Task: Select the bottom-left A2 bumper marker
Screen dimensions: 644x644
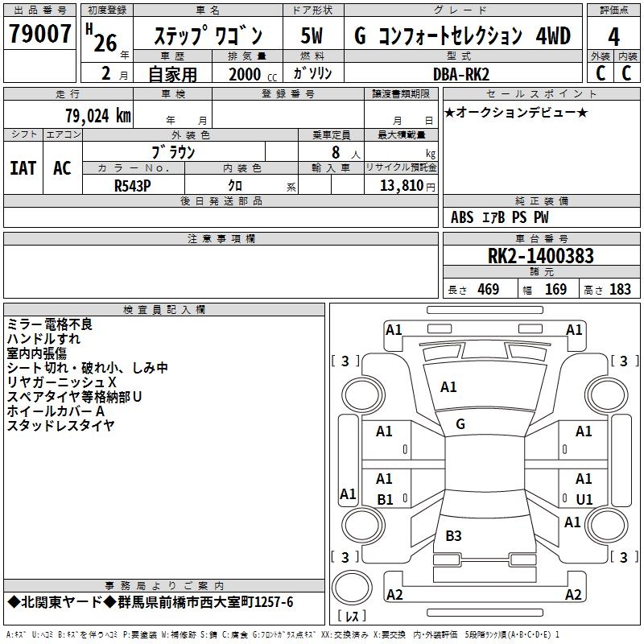Action: point(394,595)
